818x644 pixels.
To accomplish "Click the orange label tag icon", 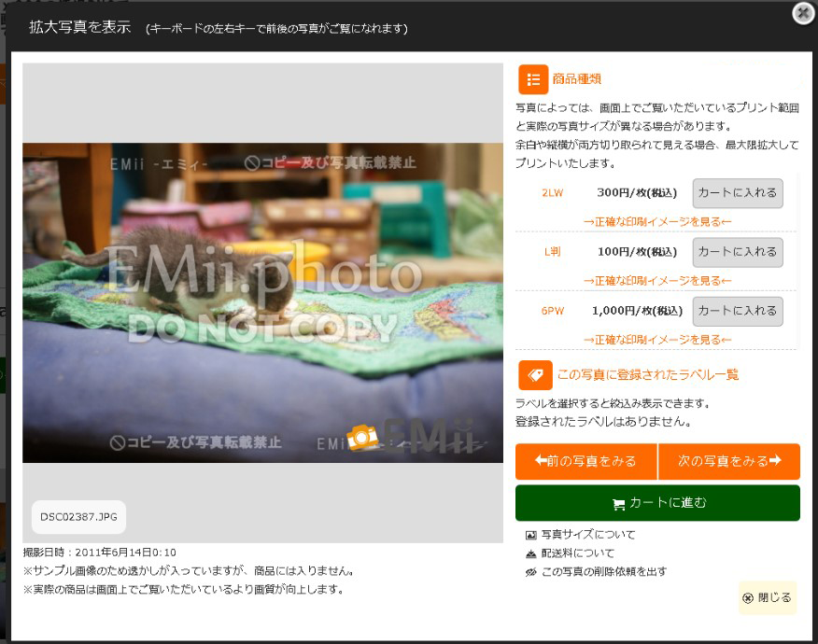I will [x=535, y=374].
